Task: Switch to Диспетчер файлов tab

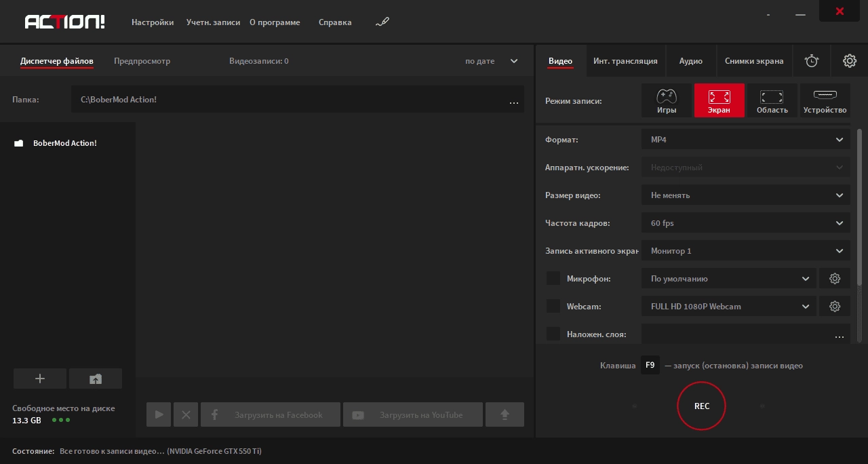Action: click(57, 61)
